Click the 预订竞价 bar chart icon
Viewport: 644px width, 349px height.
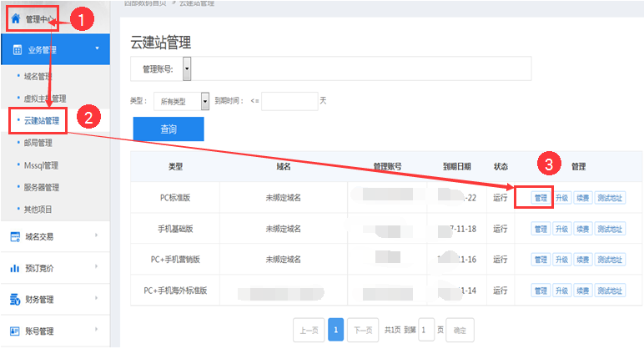(14, 269)
